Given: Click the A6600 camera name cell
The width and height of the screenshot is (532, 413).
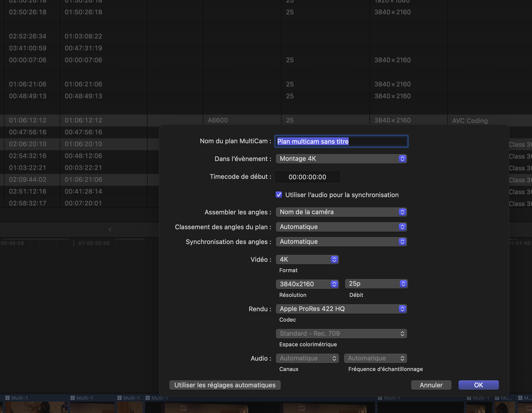Looking at the screenshot, I should point(218,120).
